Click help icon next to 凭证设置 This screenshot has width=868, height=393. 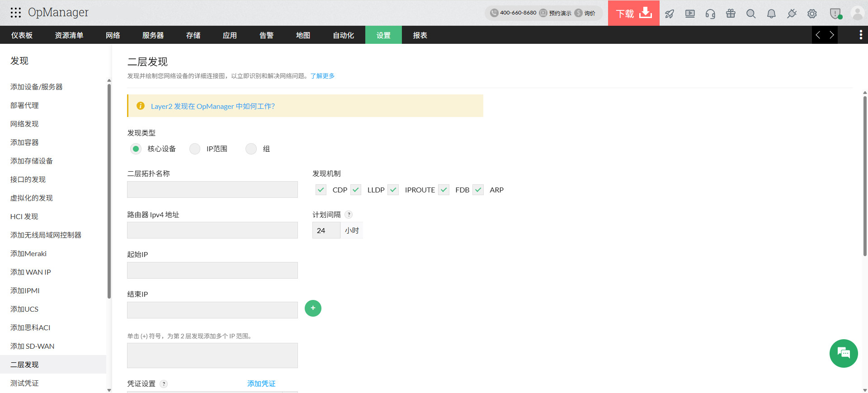(164, 384)
